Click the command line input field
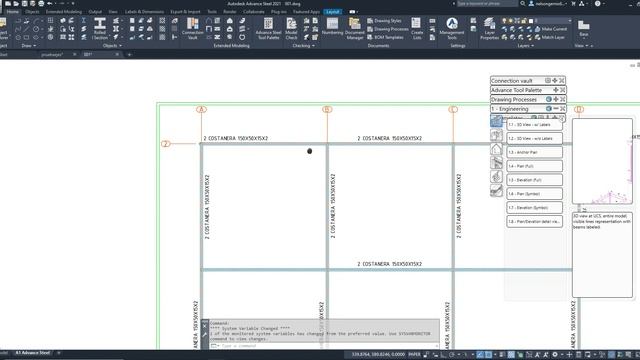The height and width of the screenshot is (360, 640). pyautogui.click(x=324, y=346)
